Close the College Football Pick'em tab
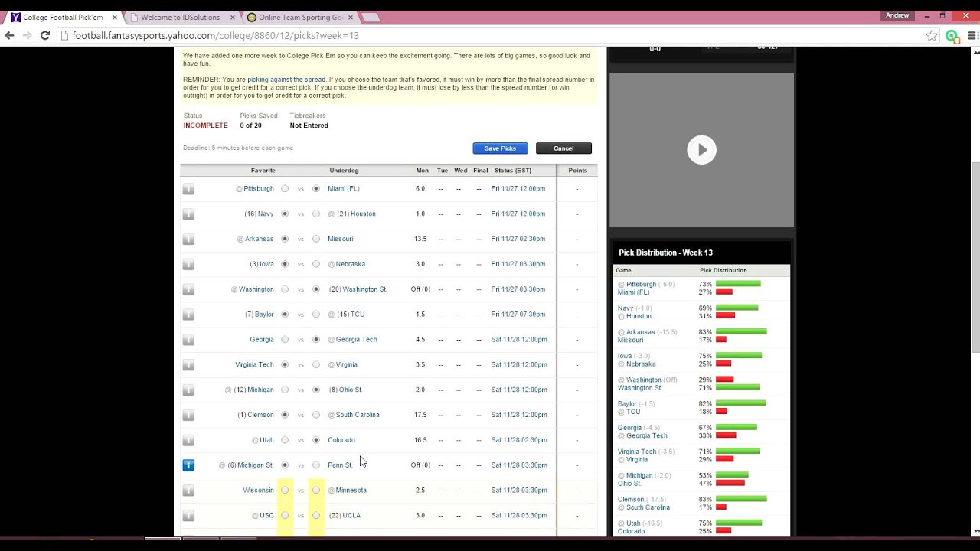This screenshot has height=551, width=980. click(115, 17)
